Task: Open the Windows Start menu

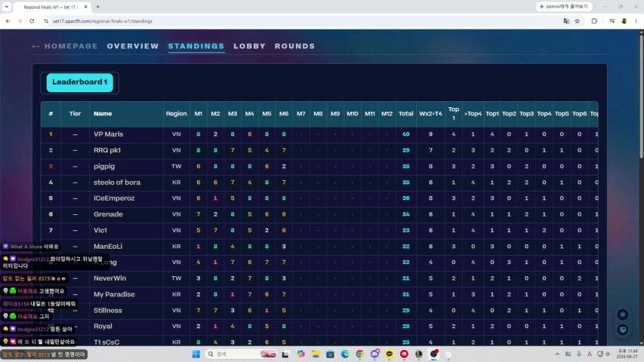Action: tap(196, 354)
